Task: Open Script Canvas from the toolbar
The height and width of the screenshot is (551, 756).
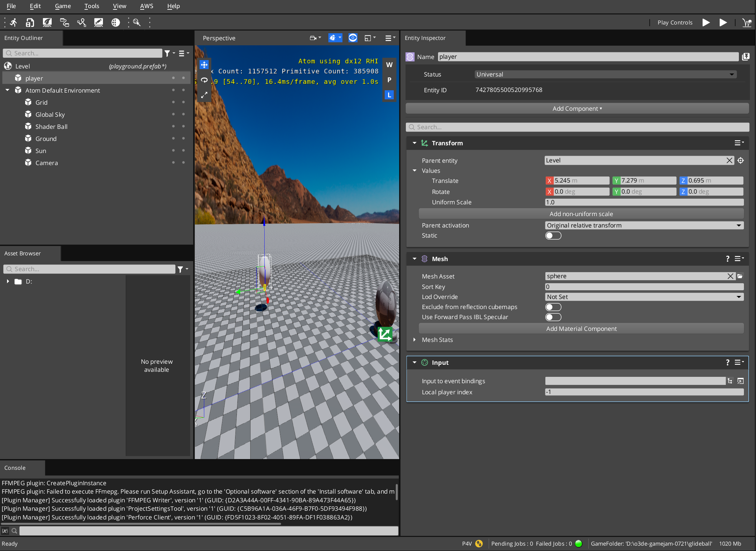Action: click(64, 22)
